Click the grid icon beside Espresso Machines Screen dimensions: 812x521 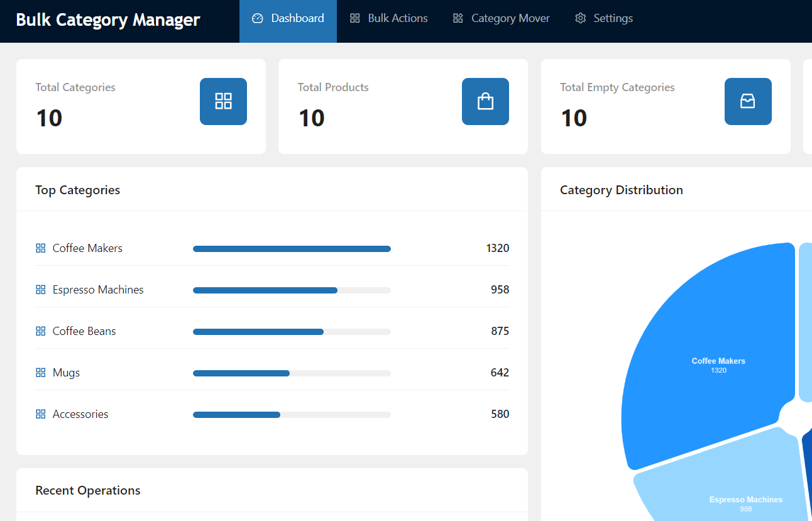click(x=41, y=290)
